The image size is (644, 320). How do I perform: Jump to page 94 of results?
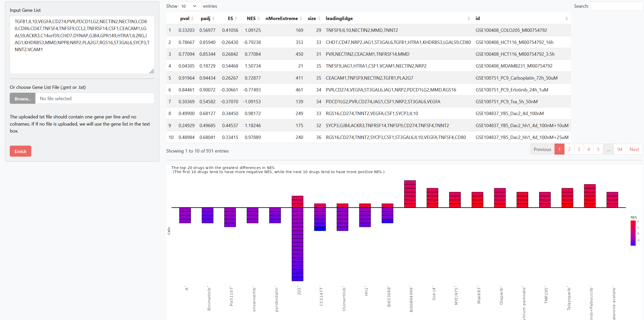[620, 149]
